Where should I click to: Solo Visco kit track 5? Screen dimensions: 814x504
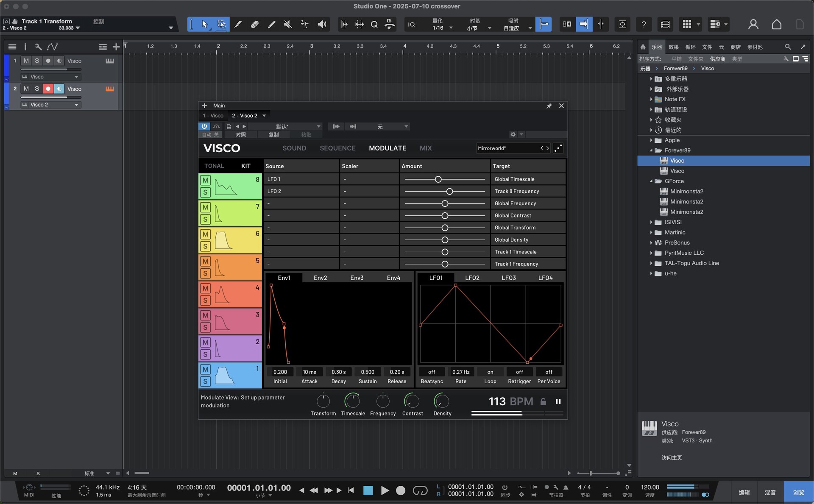(205, 273)
